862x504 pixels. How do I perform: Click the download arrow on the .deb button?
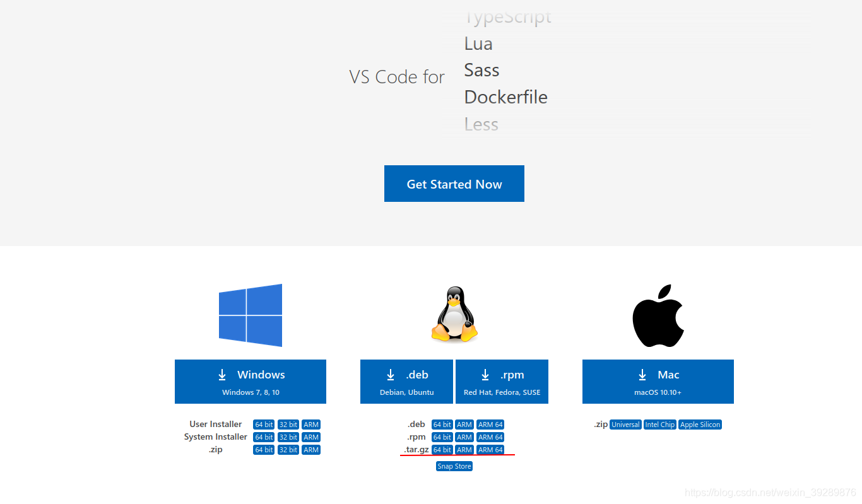[389, 374]
